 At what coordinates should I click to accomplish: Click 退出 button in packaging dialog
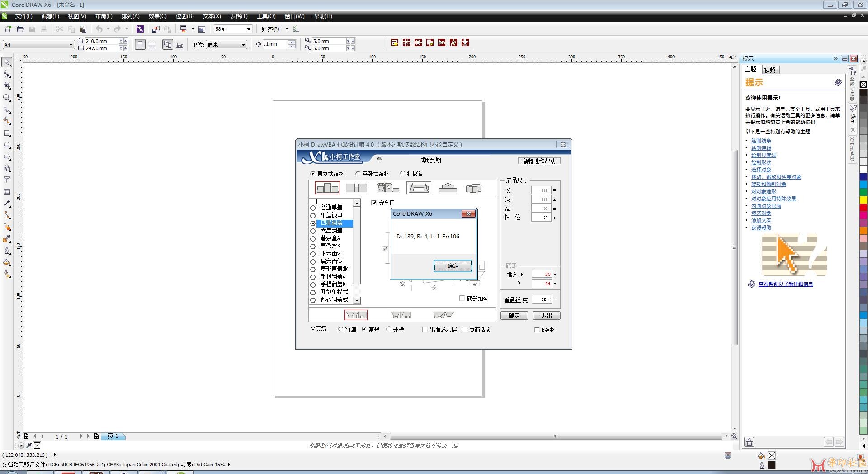pyautogui.click(x=547, y=316)
